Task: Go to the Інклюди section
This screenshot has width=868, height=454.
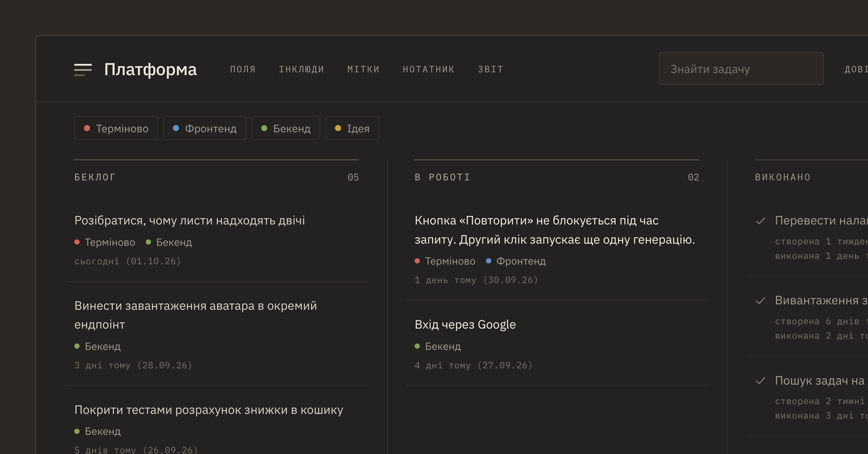Action: point(302,69)
